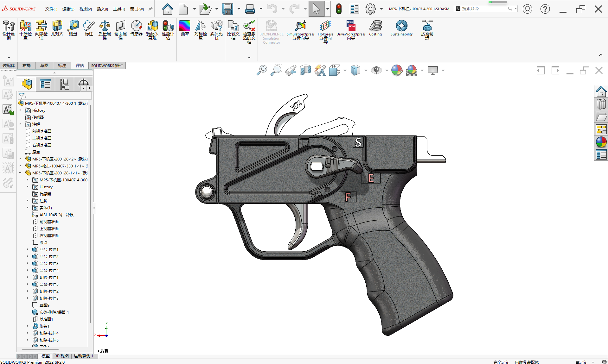Toggle the Section View icon
The width and height of the screenshot is (608, 364).
[x=305, y=70]
